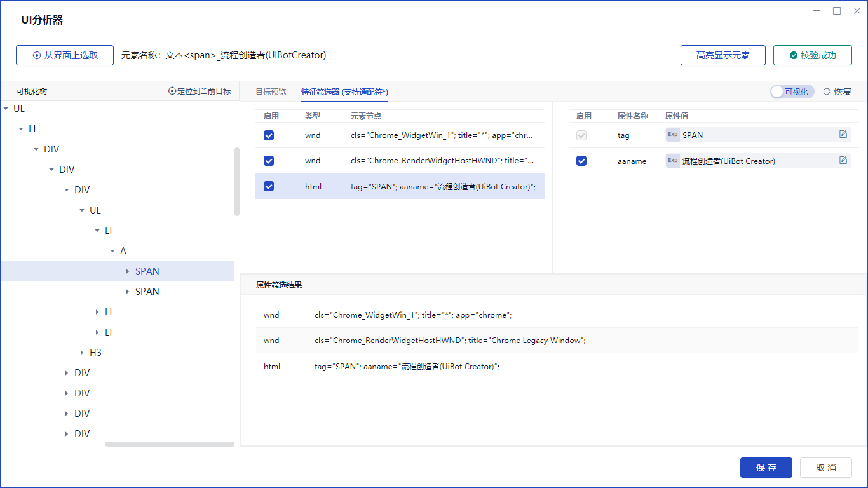The height and width of the screenshot is (488, 868).
Task: Click 校验成功 button
Action: [813, 55]
